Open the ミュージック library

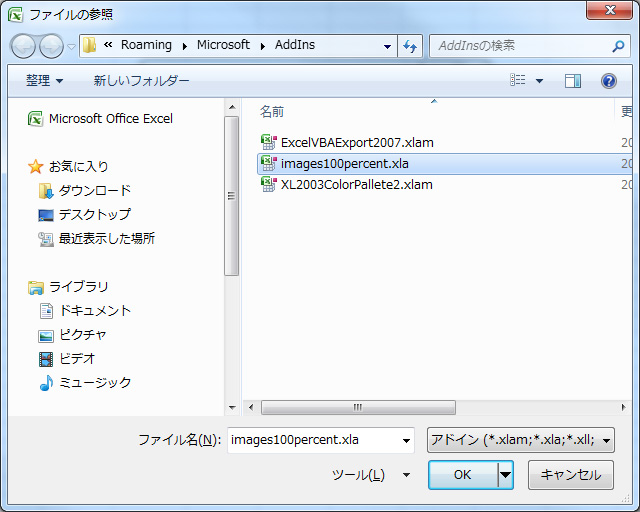click(x=95, y=382)
